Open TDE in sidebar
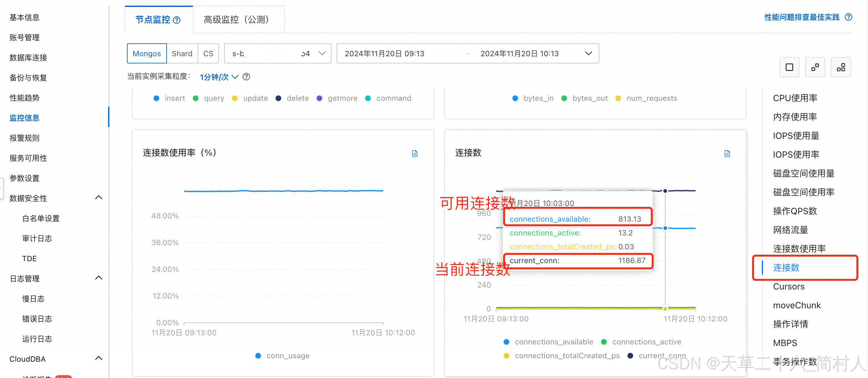The height and width of the screenshot is (378, 868). (29, 259)
